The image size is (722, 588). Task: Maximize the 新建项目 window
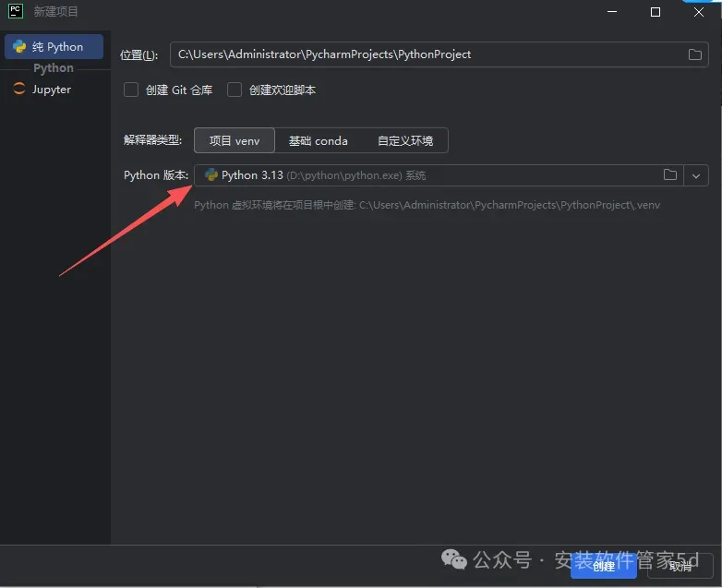[x=656, y=11]
